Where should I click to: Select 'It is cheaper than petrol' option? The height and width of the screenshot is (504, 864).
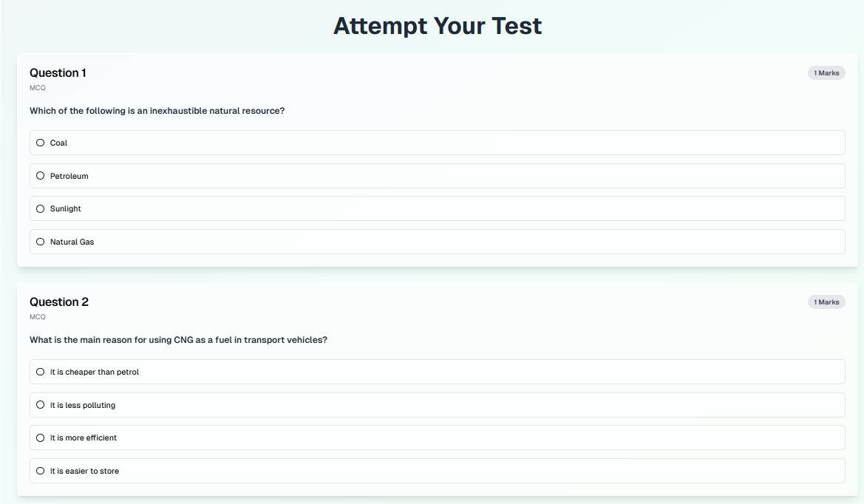[x=40, y=372]
